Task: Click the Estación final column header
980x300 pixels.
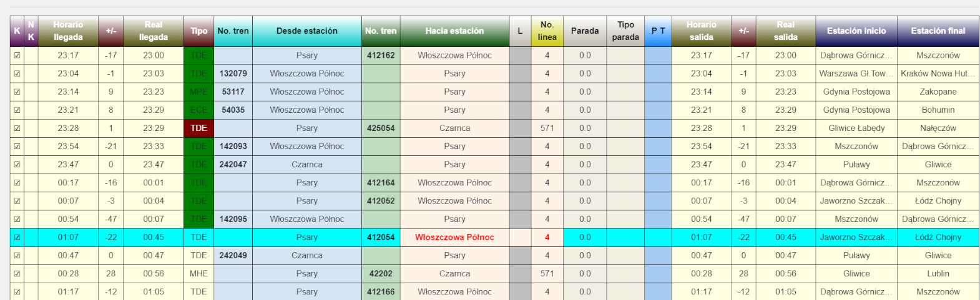Action: [x=938, y=31]
